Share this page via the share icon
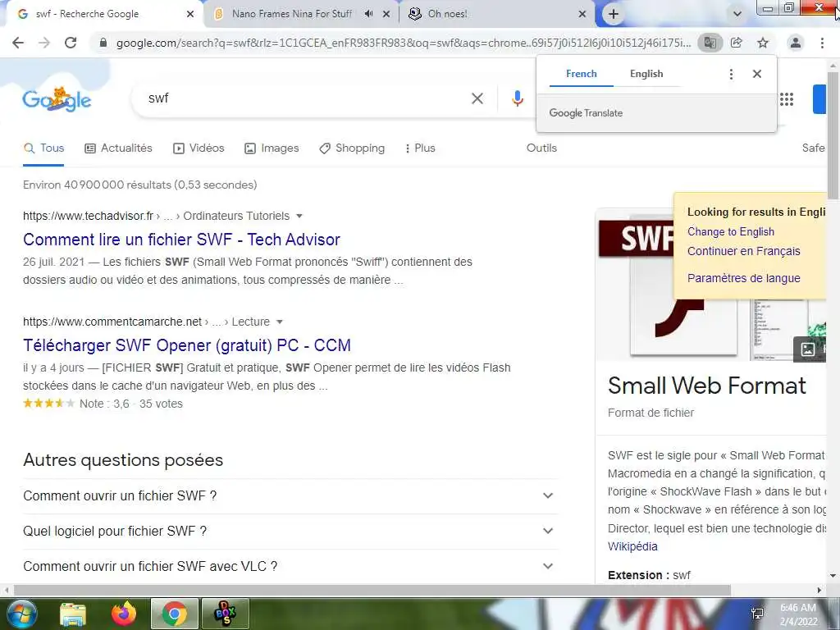The image size is (840, 630). 737,43
